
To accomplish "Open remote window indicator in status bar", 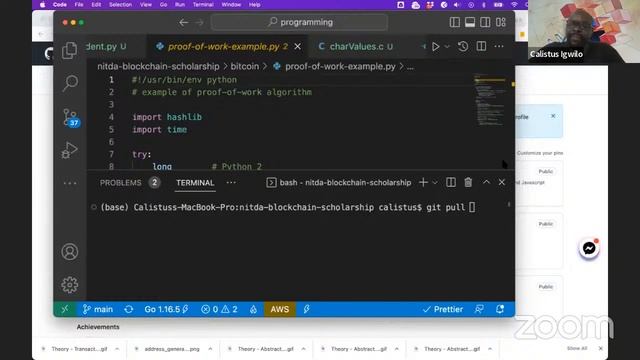I will [64, 309].
